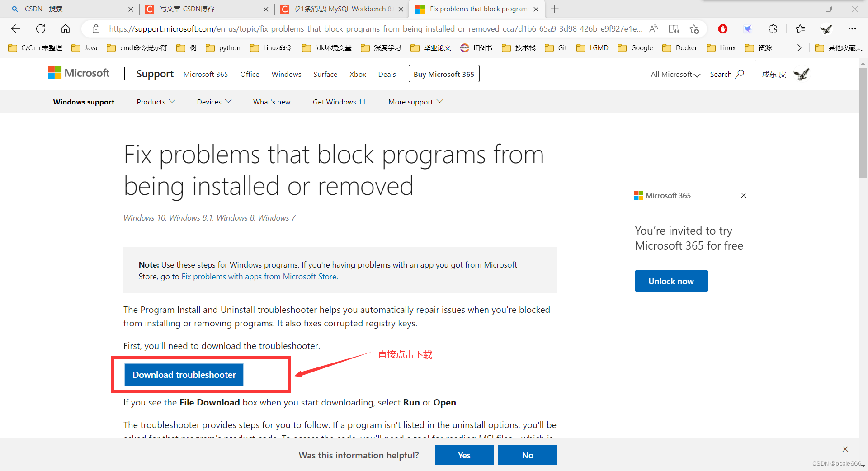
Task: Select Microsoft 365 in the top navigation
Action: coord(206,74)
